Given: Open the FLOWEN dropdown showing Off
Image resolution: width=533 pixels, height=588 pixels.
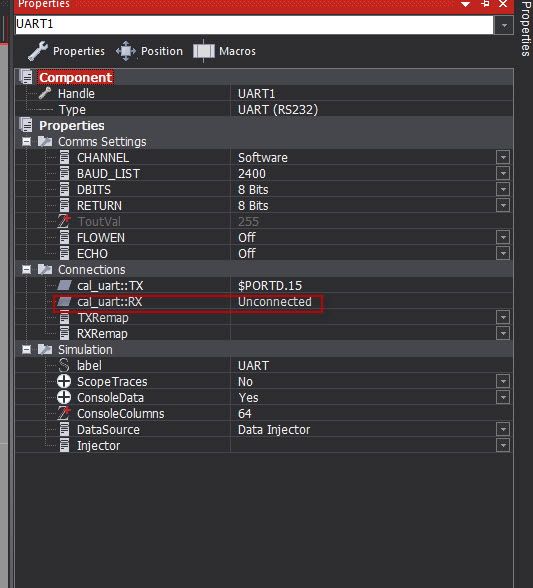Looking at the screenshot, I should click(x=503, y=237).
